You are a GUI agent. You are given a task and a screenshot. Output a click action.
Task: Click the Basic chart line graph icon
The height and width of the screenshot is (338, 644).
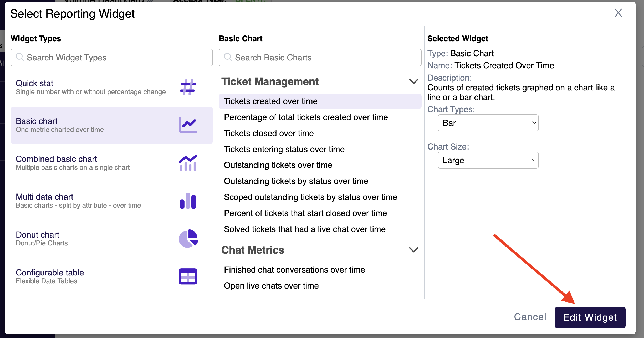click(188, 125)
